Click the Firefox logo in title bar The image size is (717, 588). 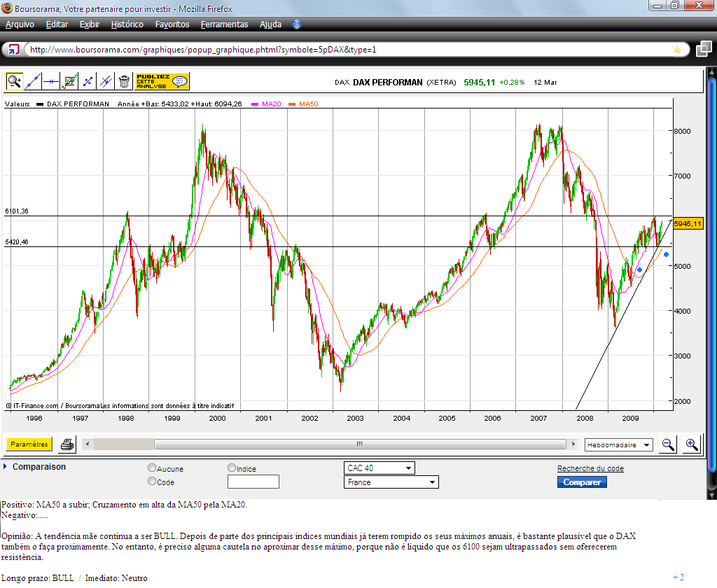[7, 8]
